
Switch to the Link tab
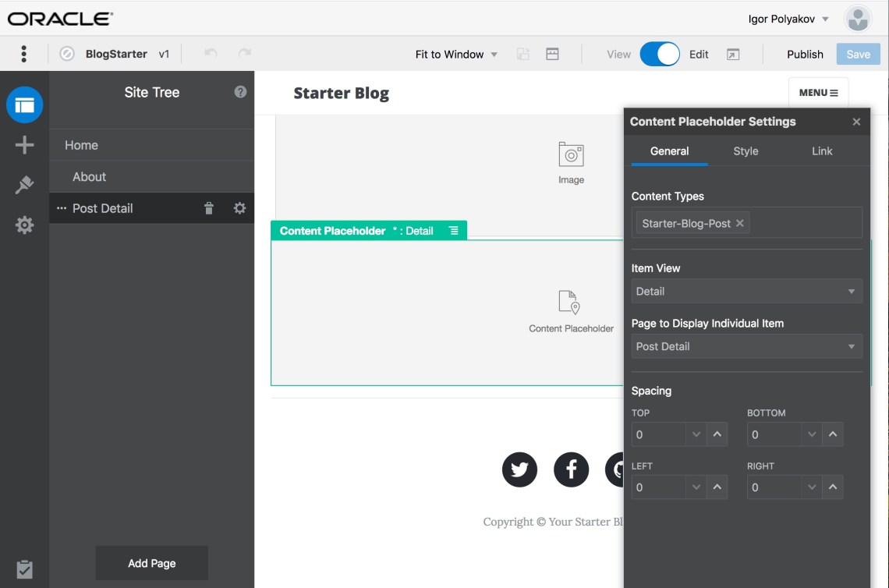822,151
